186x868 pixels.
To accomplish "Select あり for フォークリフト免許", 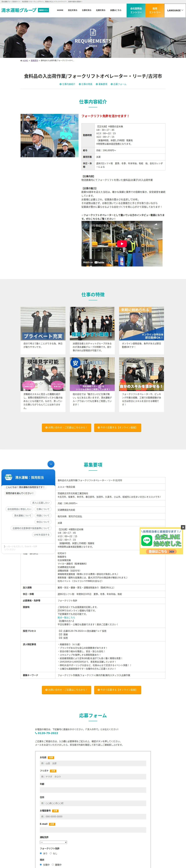I will (41, 853).
